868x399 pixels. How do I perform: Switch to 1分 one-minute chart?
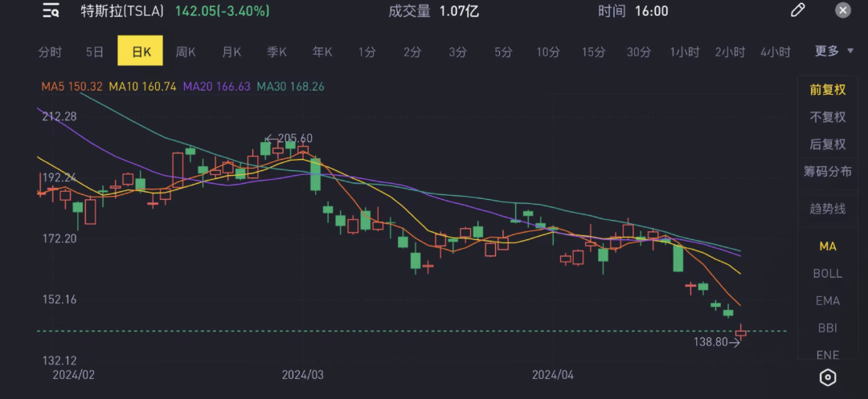tap(366, 51)
